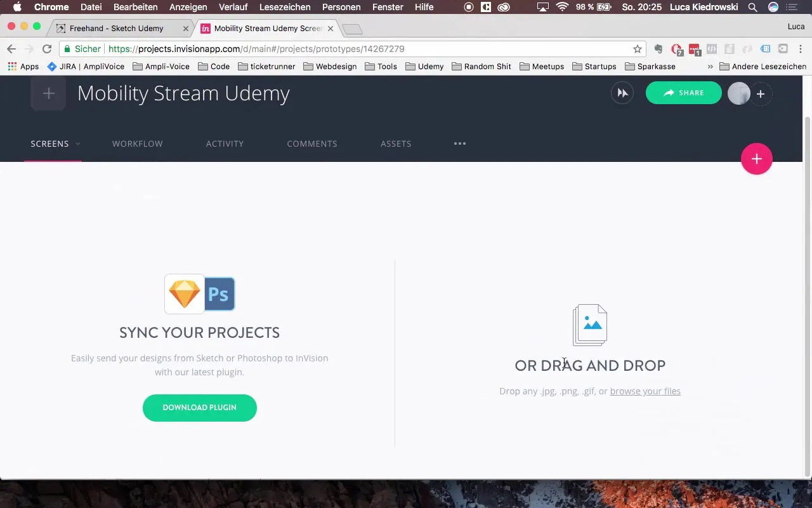This screenshot has height=508, width=812.
Task: Open a new Chrome tab
Action: (352, 29)
